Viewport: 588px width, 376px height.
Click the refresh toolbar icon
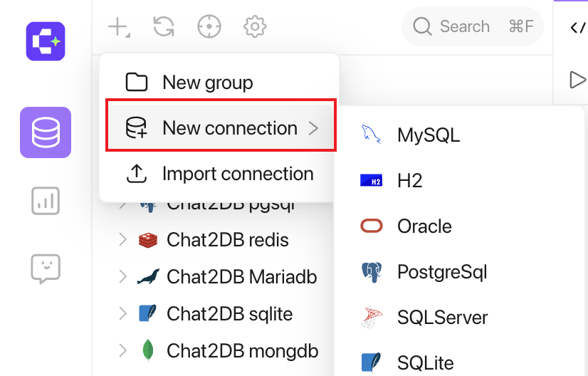164,26
